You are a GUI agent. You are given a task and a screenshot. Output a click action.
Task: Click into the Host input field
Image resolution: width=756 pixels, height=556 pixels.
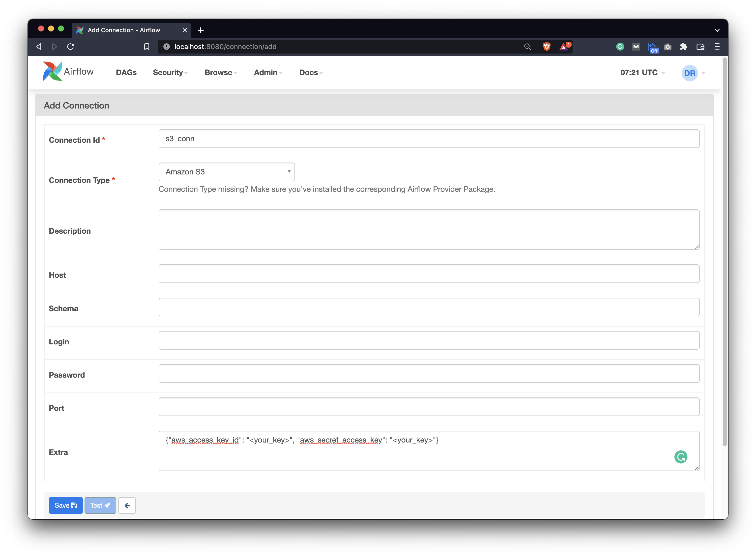pos(429,274)
